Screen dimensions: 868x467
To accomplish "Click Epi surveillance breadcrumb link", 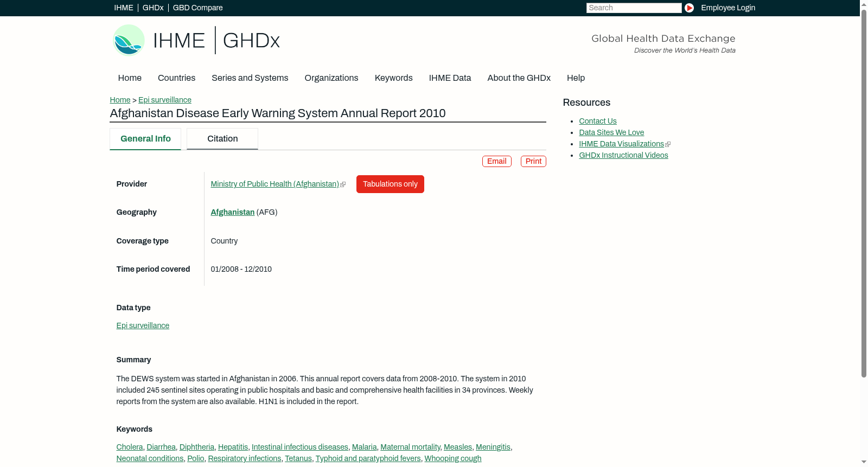I will pyautogui.click(x=165, y=100).
